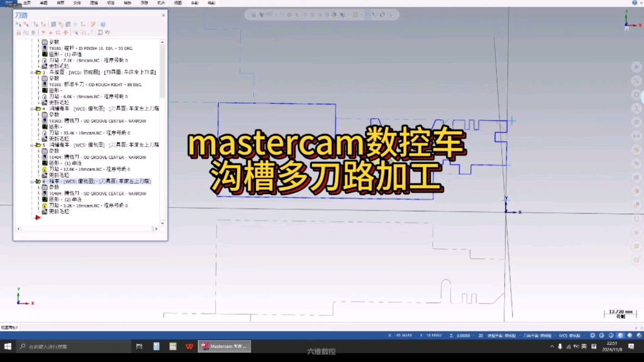This screenshot has width=644, height=362.
Task: Open tool T0303 OD GROOVE CENTER entry
Action: [97, 121]
